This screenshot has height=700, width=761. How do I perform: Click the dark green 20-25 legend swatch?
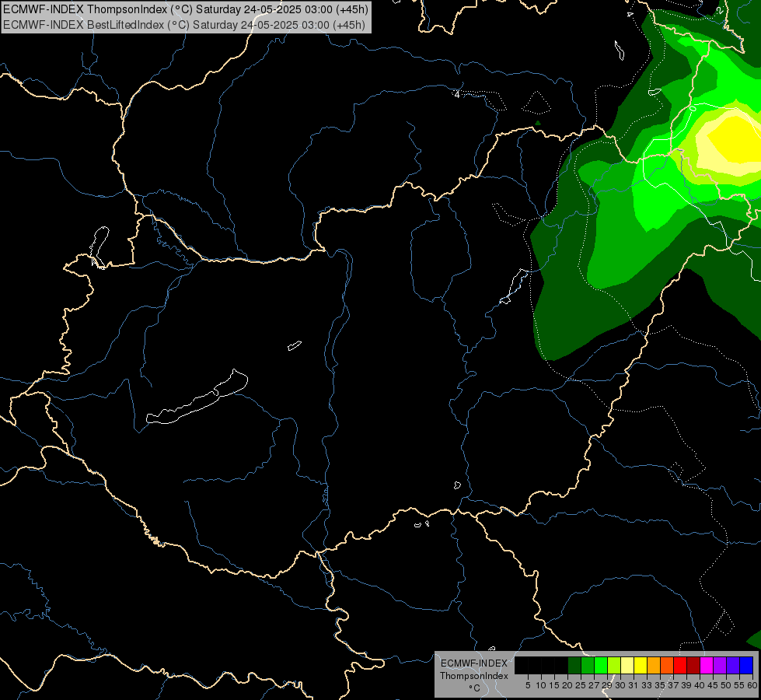pos(574,665)
